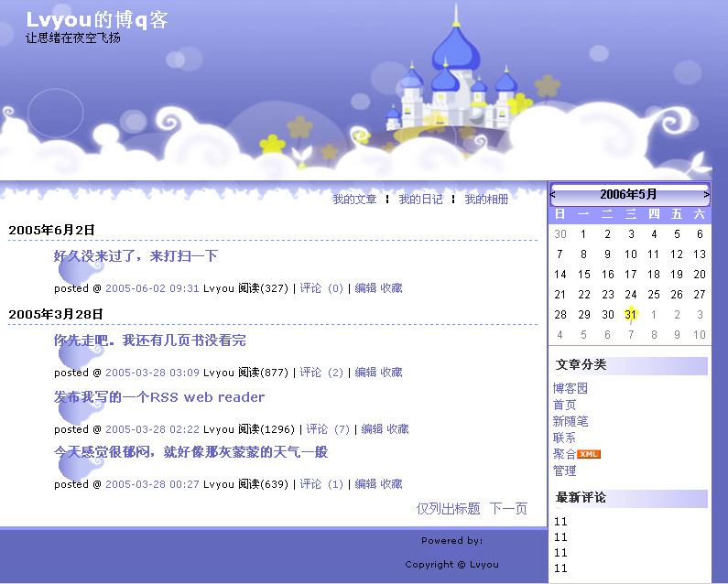Click blog title Lvyou的博q客
728x584 pixels.
click(x=97, y=20)
